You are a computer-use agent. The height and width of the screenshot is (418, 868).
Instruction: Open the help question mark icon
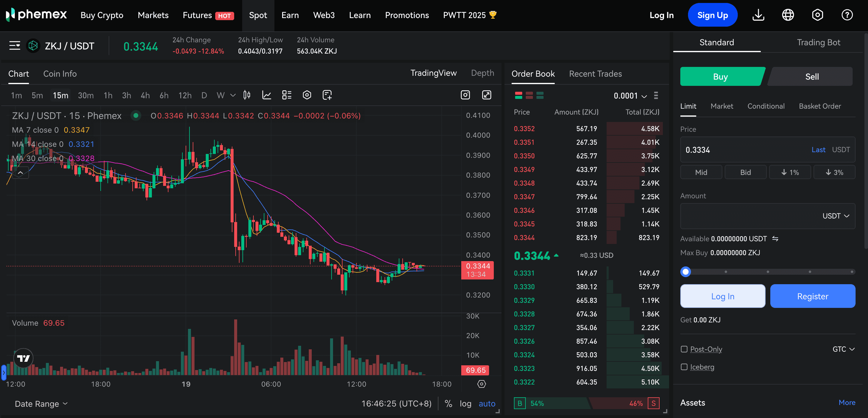(x=847, y=15)
